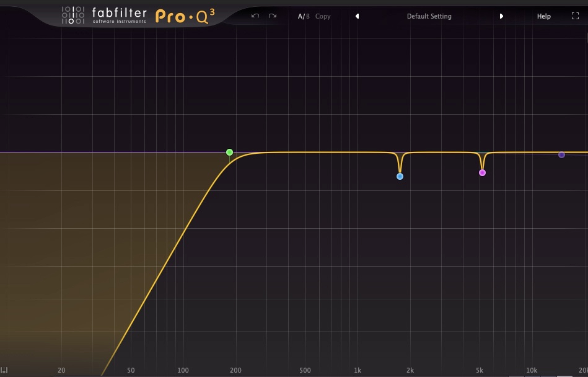Screen dimensions: 588x377
Task: Toggle the A/B comparison state
Action: tap(304, 16)
